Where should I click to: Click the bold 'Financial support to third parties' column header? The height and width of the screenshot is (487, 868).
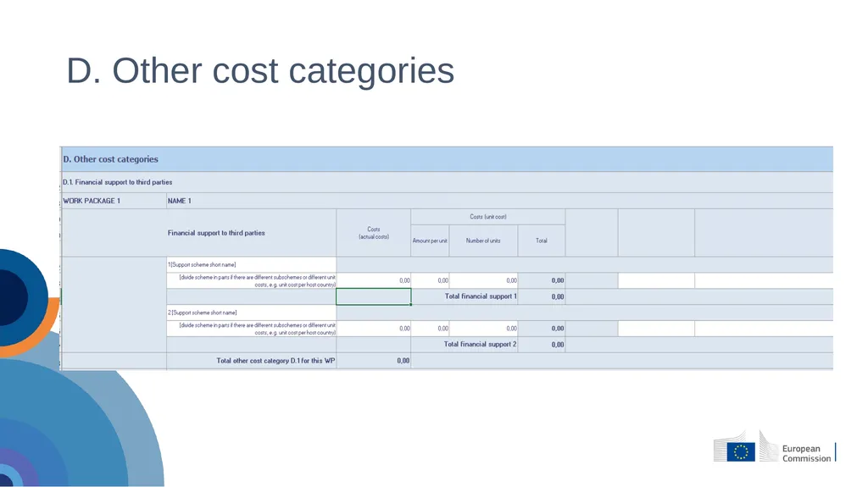pos(251,233)
